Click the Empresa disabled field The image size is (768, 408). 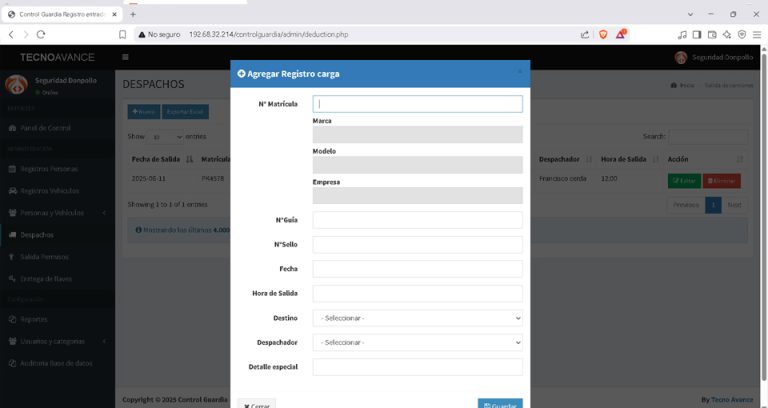click(417, 195)
